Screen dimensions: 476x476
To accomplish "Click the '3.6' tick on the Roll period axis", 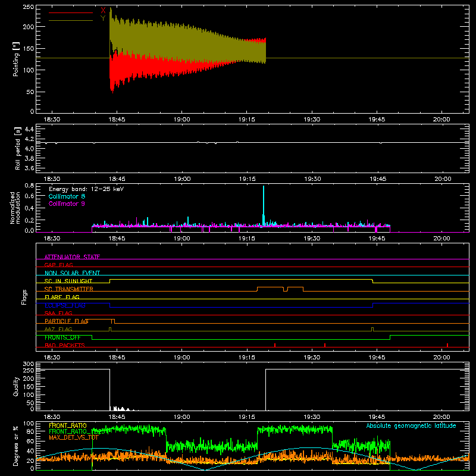I will (x=29, y=168).
